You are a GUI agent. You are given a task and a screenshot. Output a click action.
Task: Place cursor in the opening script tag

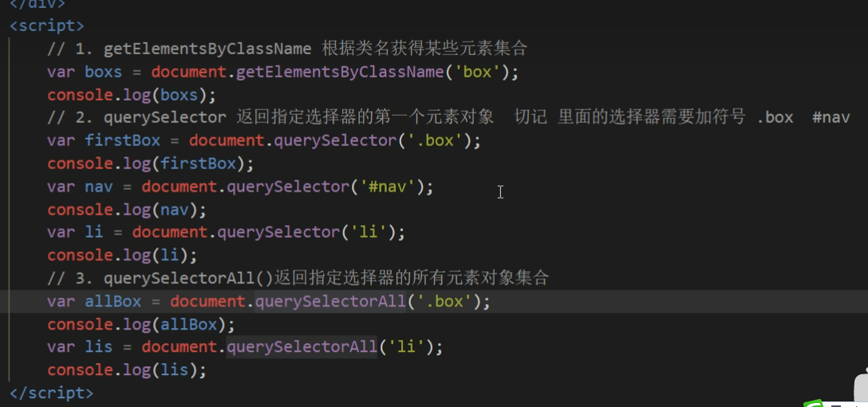click(x=47, y=26)
